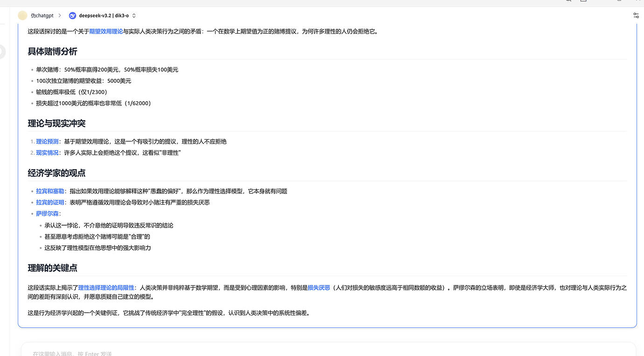The image size is (644, 356).
Task: Click the 具体赌博分析 heading
Action: 53,51
